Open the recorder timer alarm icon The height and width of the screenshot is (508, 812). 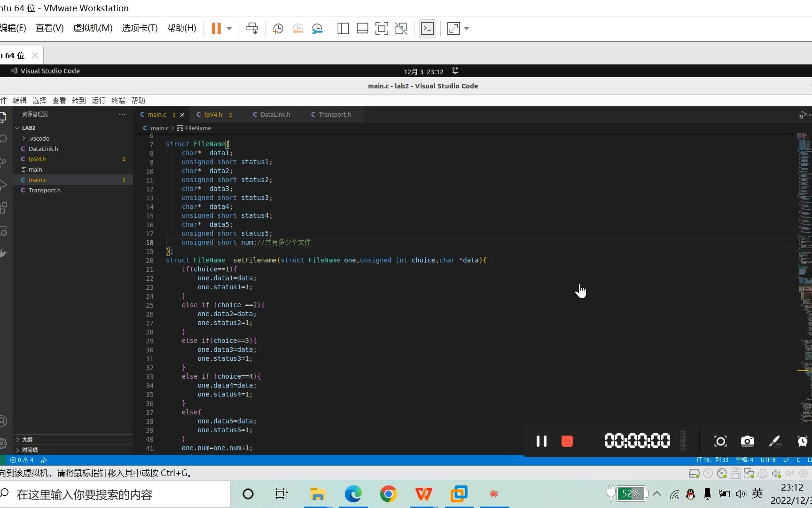click(x=802, y=441)
